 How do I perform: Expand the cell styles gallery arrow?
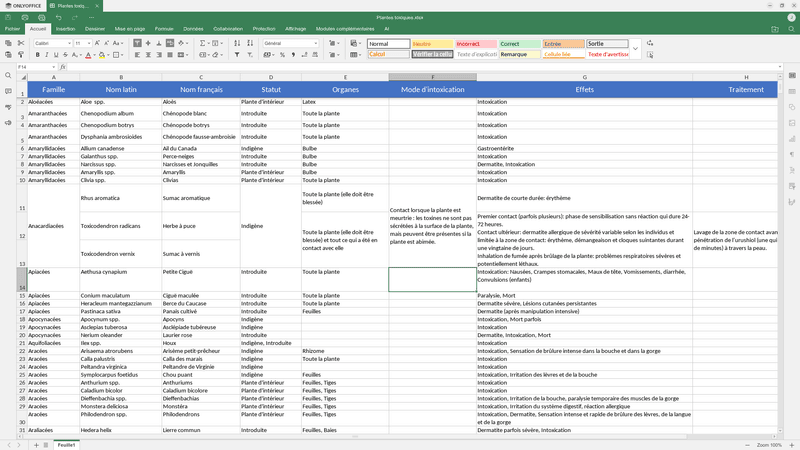635,49
